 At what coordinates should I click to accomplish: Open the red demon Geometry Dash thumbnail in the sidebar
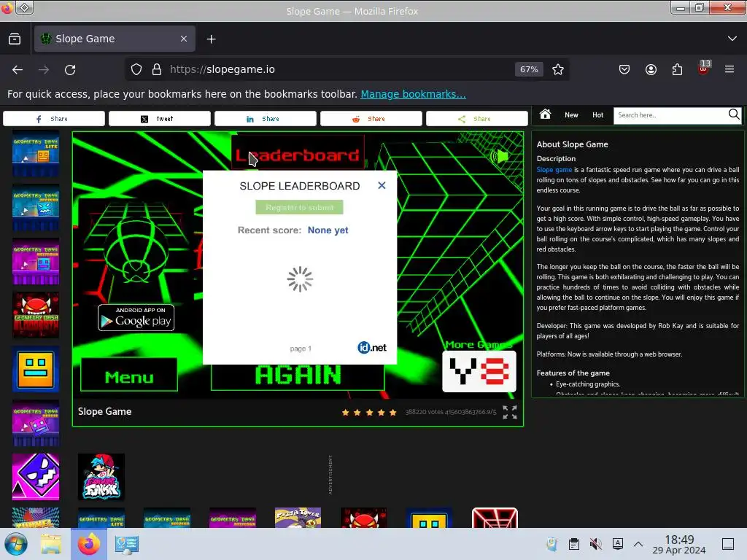[x=36, y=315]
